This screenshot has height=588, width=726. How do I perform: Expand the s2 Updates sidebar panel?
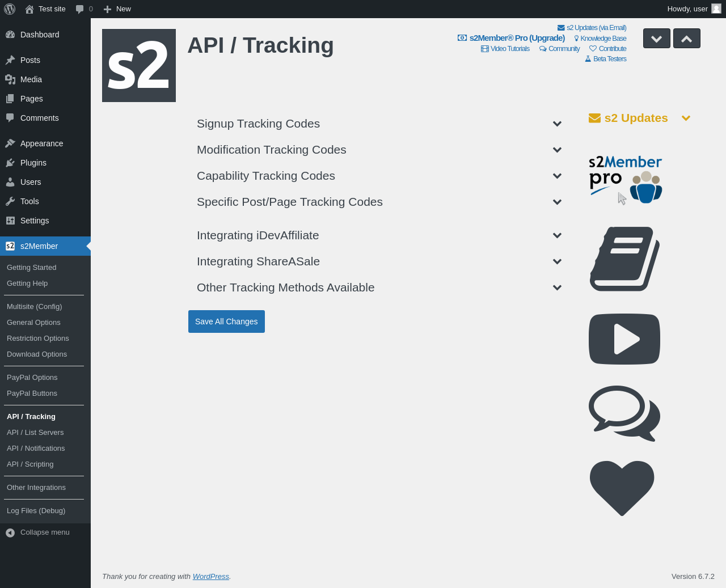coord(640,118)
